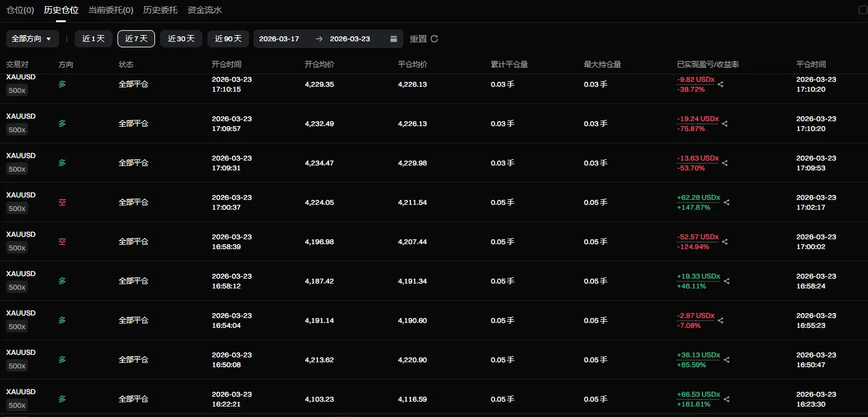
Task: View the 资金流水 tab
Action: click(205, 10)
